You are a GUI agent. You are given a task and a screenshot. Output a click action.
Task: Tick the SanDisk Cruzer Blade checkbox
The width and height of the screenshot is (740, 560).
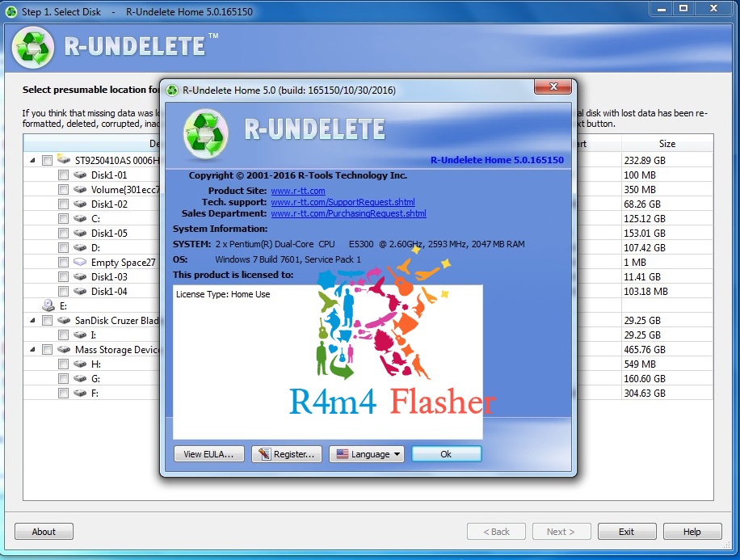pos(47,321)
